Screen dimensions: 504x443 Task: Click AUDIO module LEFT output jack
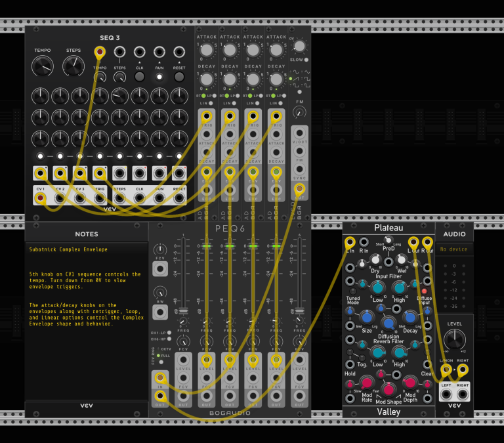pos(446,394)
